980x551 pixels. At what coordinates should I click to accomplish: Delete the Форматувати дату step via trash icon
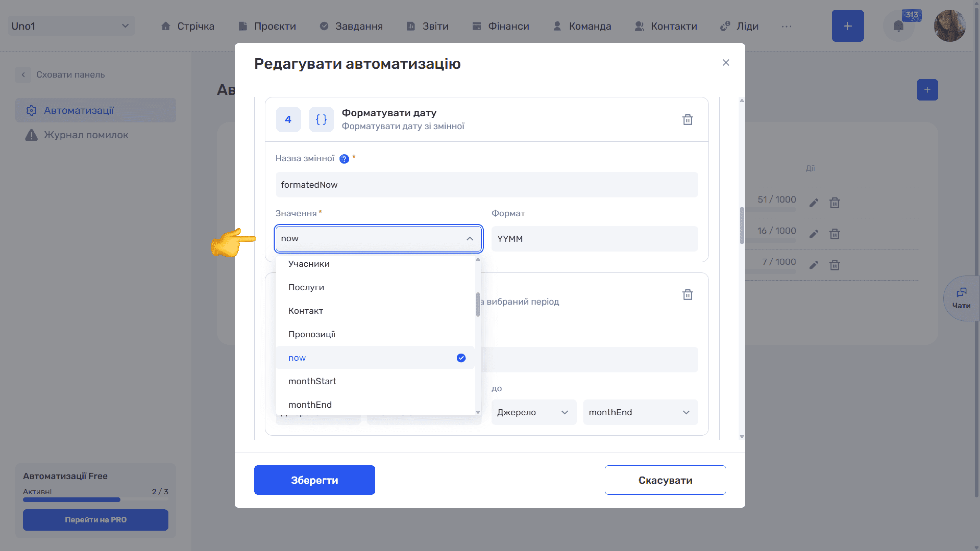[x=688, y=119]
